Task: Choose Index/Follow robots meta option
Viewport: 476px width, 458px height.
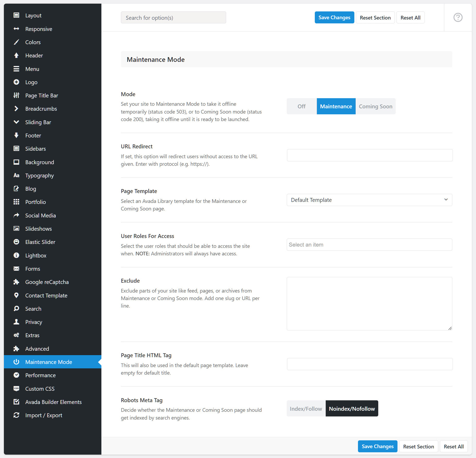Action: (306, 408)
